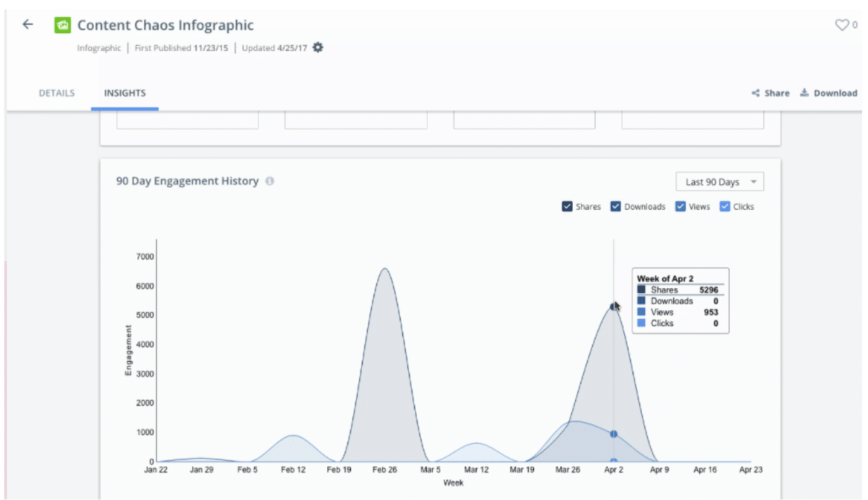Open settings via the gear icon
Viewport: 868px width, 500px height.
319,48
